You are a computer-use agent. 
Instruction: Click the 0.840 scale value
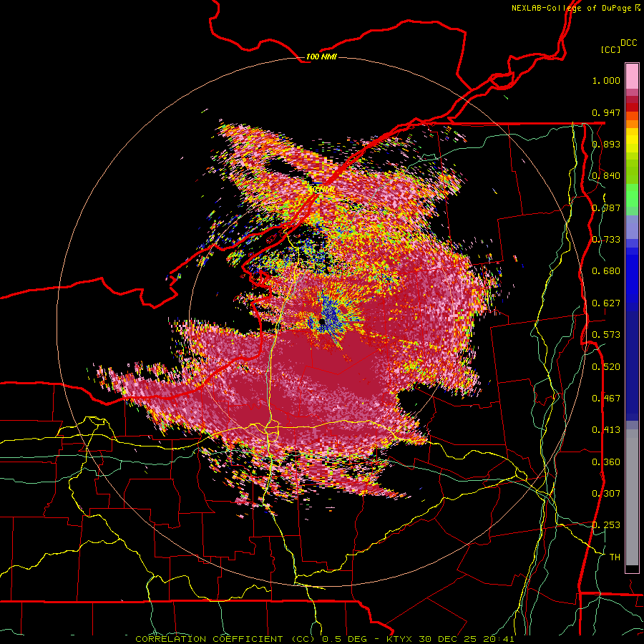click(x=606, y=176)
